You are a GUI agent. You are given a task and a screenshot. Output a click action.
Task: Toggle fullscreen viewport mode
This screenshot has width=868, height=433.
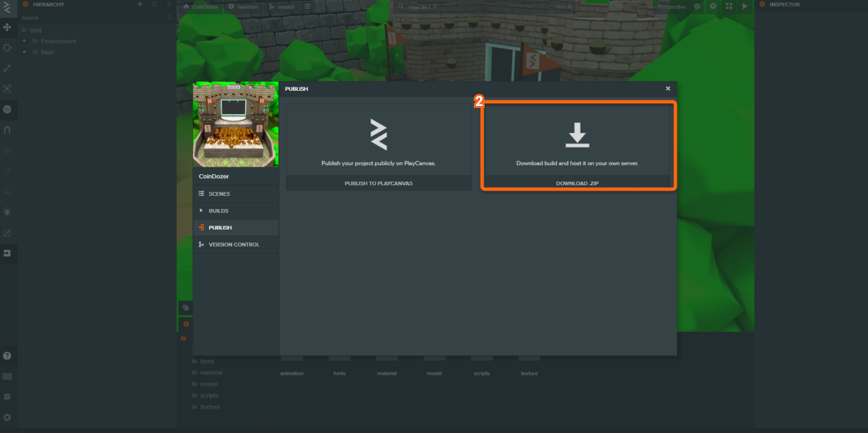pos(728,6)
